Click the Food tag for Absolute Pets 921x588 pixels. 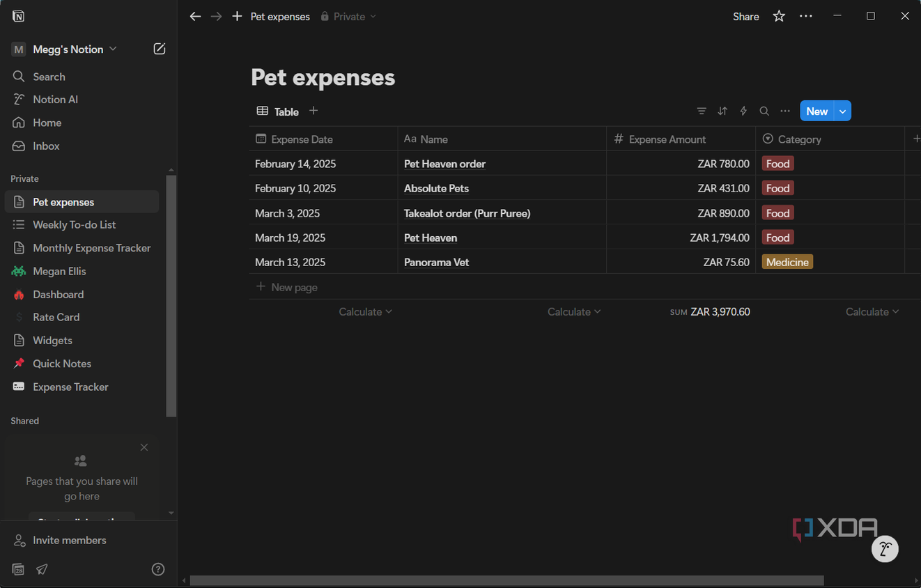pyautogui.click(x=777, y=188)
